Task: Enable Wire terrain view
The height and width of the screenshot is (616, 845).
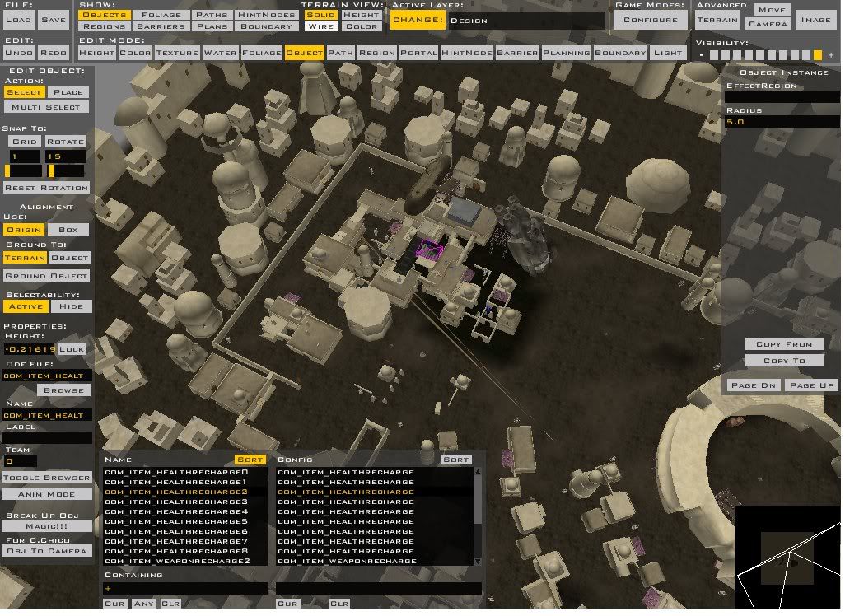Action: coord(321,26)
